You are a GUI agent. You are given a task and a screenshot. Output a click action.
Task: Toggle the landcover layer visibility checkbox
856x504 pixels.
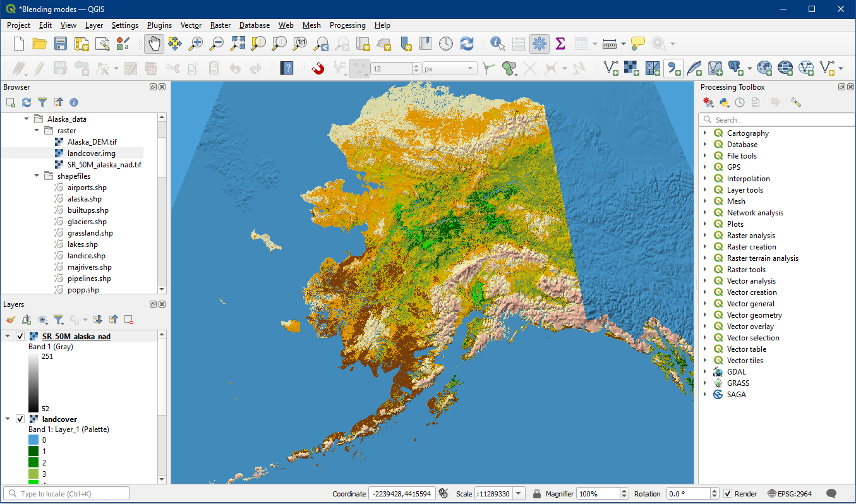20,419
